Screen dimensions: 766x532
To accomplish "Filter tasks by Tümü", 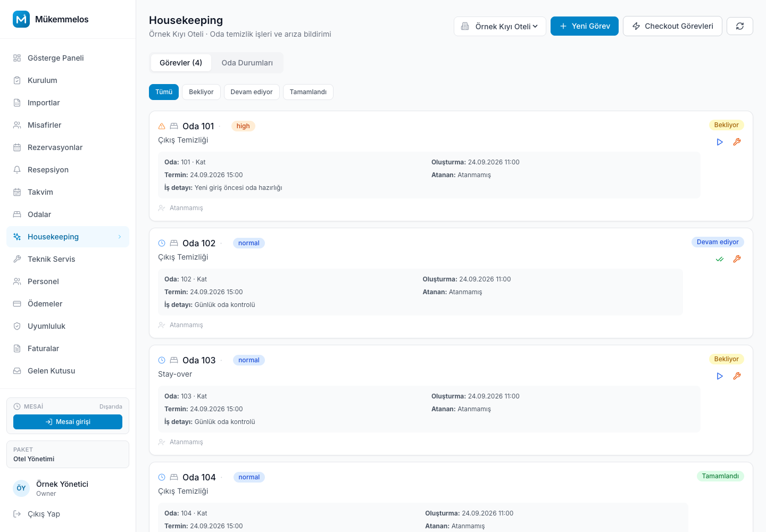I will tap(164, 92).
